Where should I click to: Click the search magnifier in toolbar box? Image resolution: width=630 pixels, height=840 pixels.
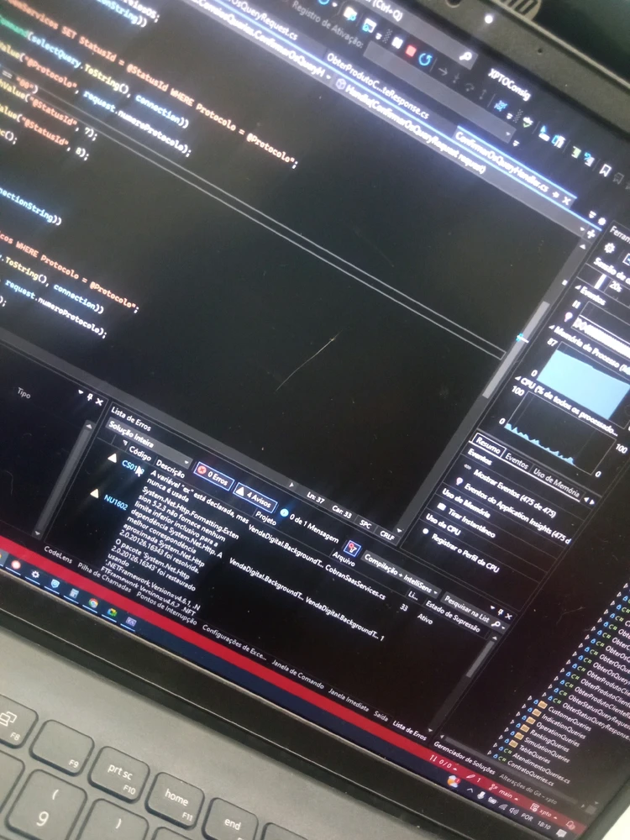[x=465, y=59]
